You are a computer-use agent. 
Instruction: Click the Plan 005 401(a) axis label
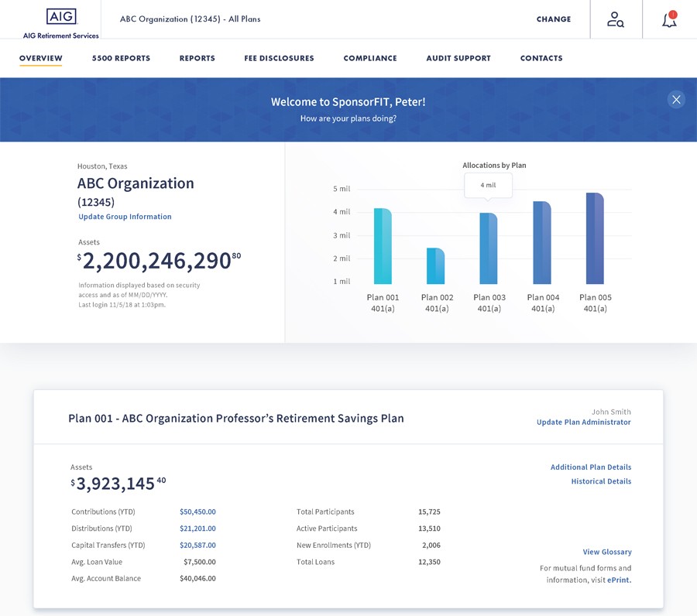(596, 303)
